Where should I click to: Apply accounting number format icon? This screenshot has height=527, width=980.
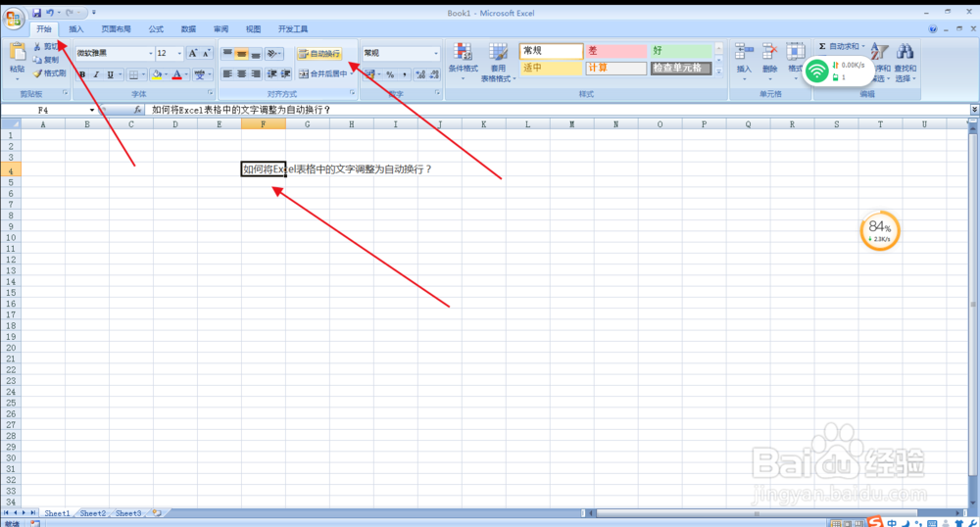(x=370, y=74)
